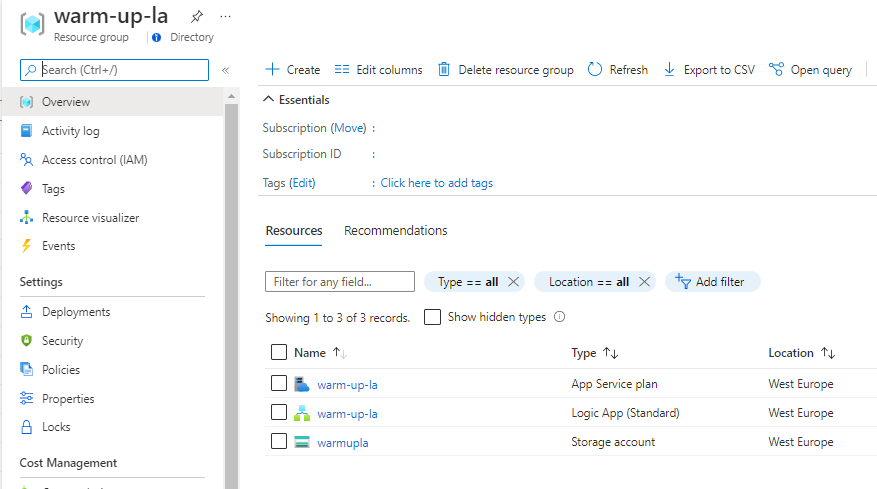The height and width of the screenshot is (489, 877).
Task: Click the Move subscription link
Action: 348,128
